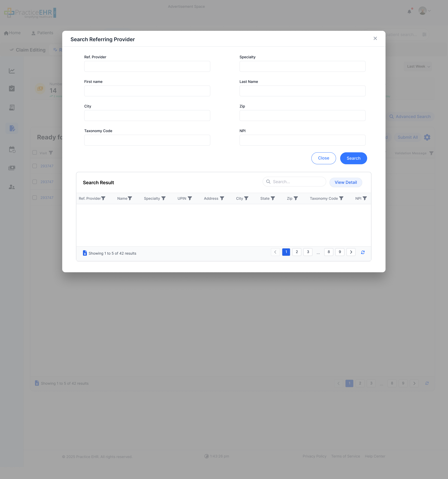
Task: Click the blue Search button
Action: click(x=353, y=158)
